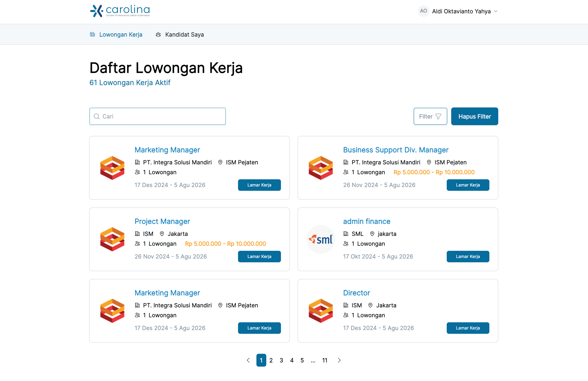The height and width of the screenshot is (381, 588).
Task: Click the Hapus Filter button
Action: (474, 116)
